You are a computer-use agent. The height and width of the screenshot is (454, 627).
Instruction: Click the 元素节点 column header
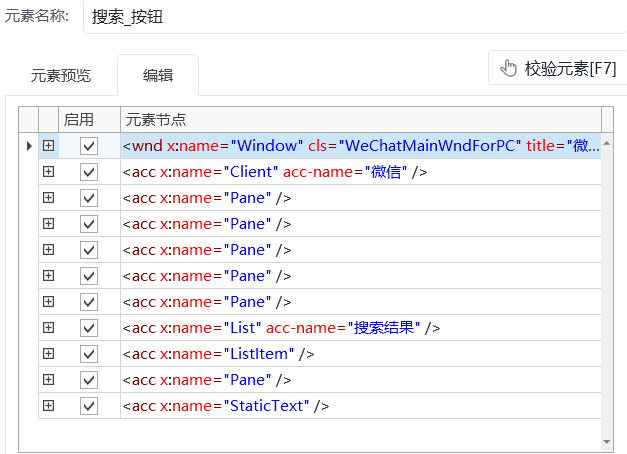[x=360, y=119]
